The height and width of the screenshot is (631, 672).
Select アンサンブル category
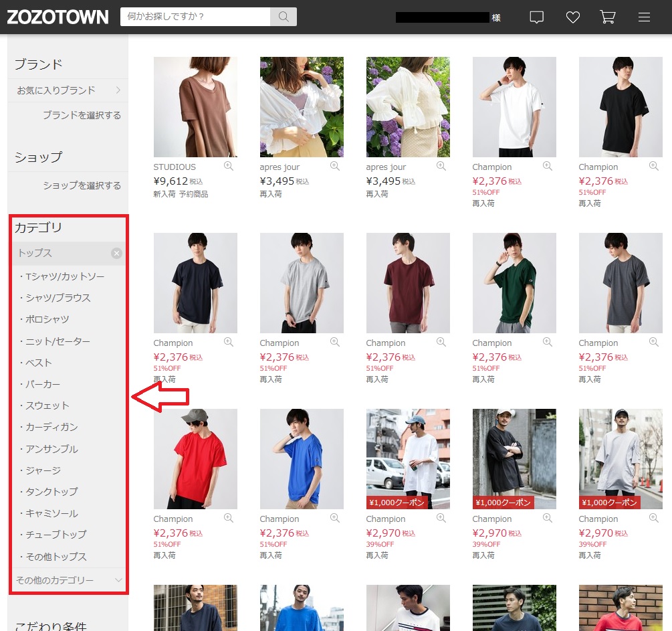(51, 449)
